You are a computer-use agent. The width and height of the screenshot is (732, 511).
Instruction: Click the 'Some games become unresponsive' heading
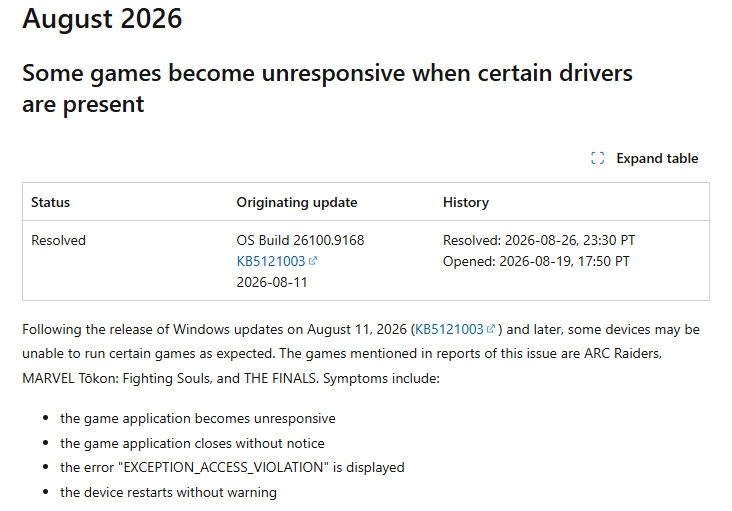(327, 88)
